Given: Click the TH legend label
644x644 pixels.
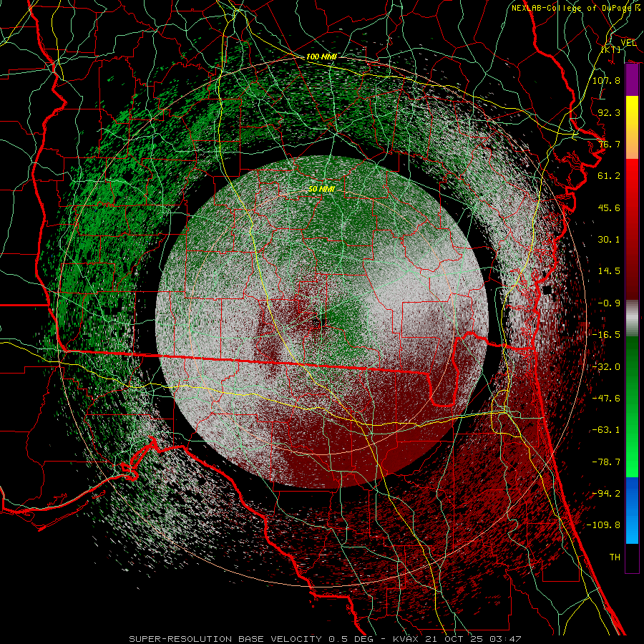Looking at the screenshot, I should pos(615,557).
